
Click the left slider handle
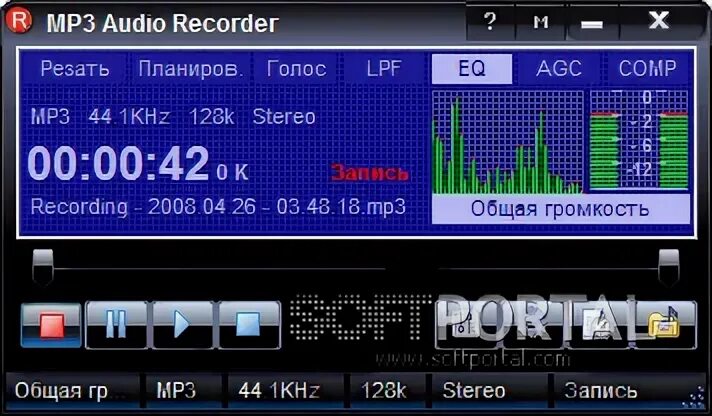(43, 268)
